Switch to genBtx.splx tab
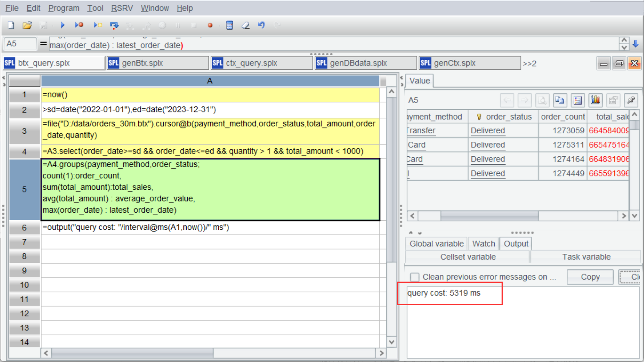Viewport: 644px width, 362px height. click(158, 63)
